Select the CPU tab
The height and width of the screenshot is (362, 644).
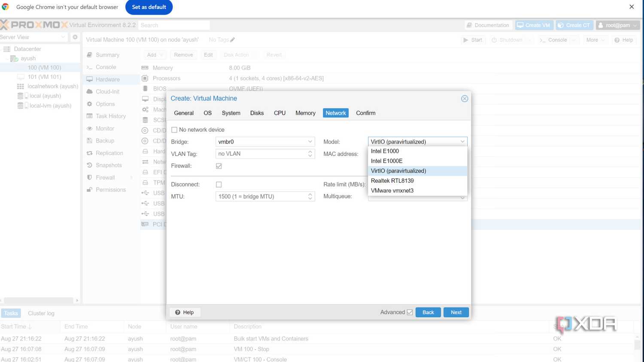(x=279, y=113)
